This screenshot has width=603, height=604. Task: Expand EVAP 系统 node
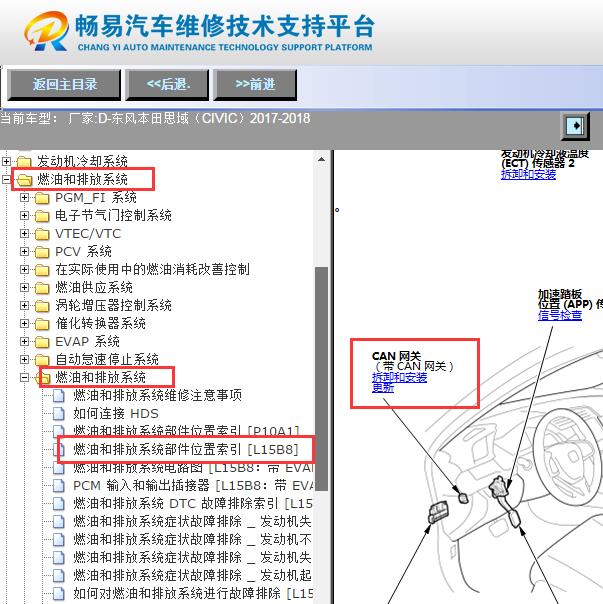pos(24,341)
